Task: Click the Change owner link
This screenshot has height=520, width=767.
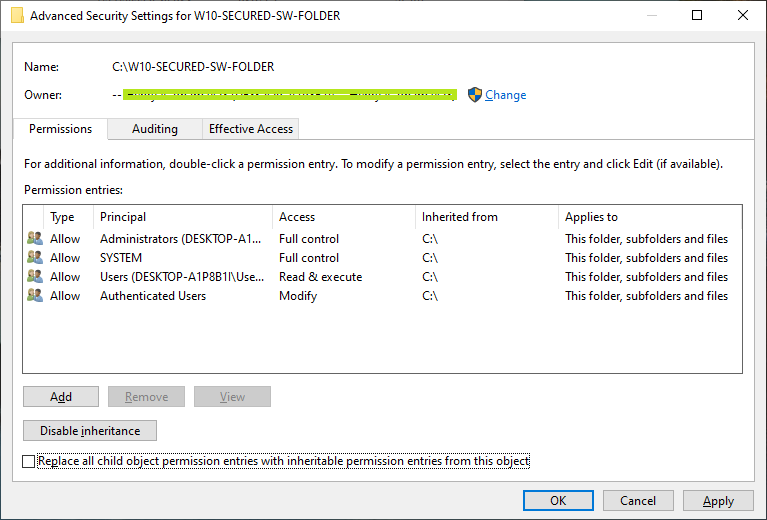Action: (x=505, y=95)
